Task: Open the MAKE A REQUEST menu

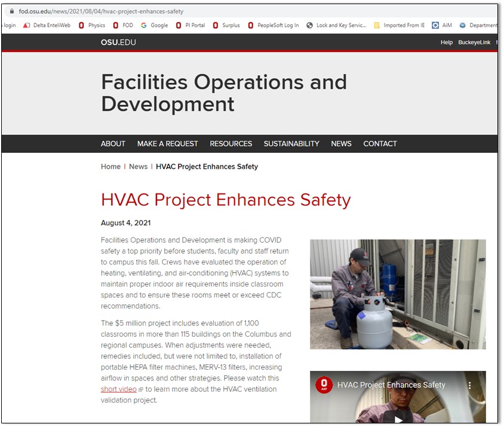Action: [x=167, y=144]
